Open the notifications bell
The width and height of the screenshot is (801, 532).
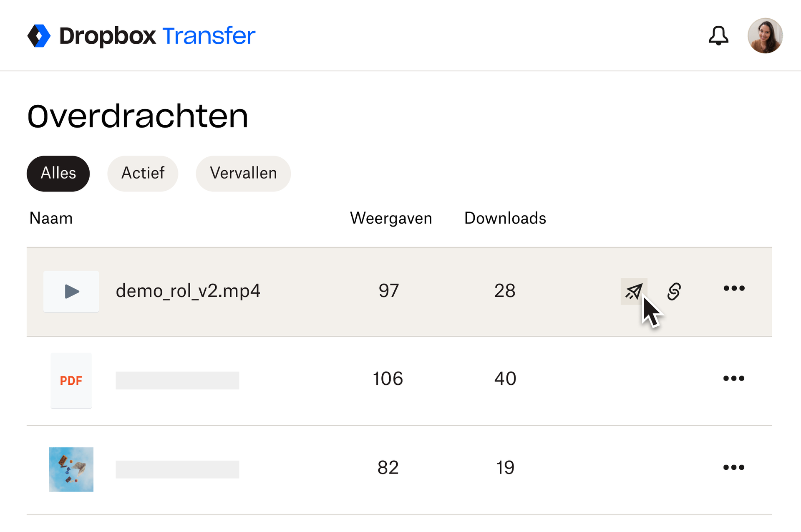(719, 36)
